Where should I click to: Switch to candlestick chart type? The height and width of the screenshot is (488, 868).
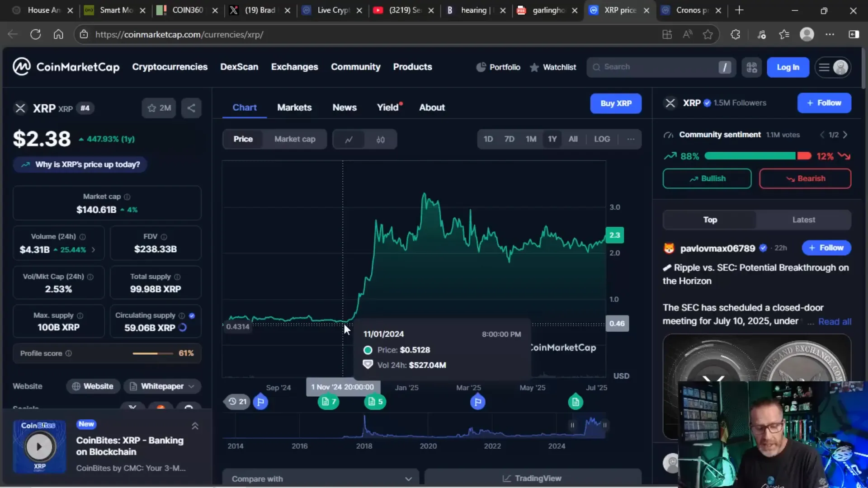tap(381, 140)
